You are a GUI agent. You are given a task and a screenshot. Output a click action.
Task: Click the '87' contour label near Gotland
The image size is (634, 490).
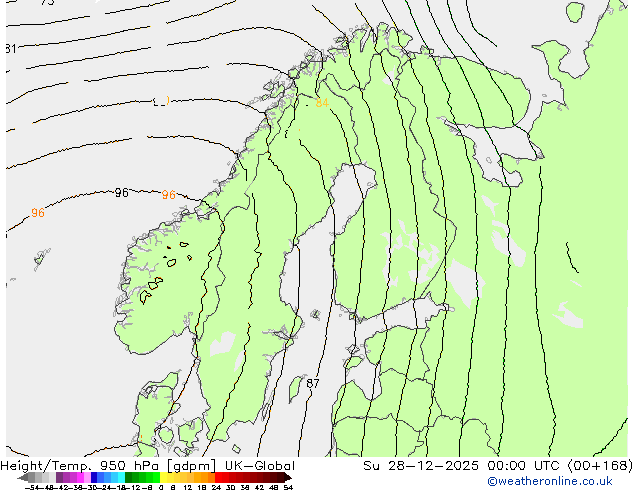[313, 383]
